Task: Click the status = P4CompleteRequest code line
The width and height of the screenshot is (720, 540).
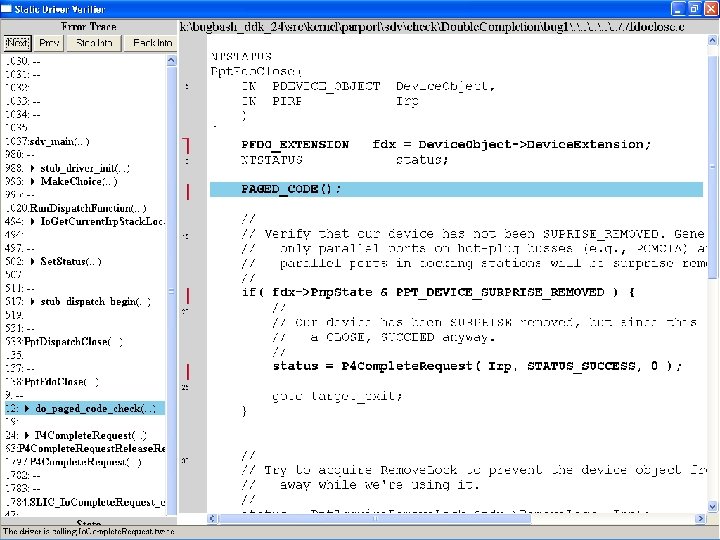Action: pyautogui.click(x=478, y=366)
